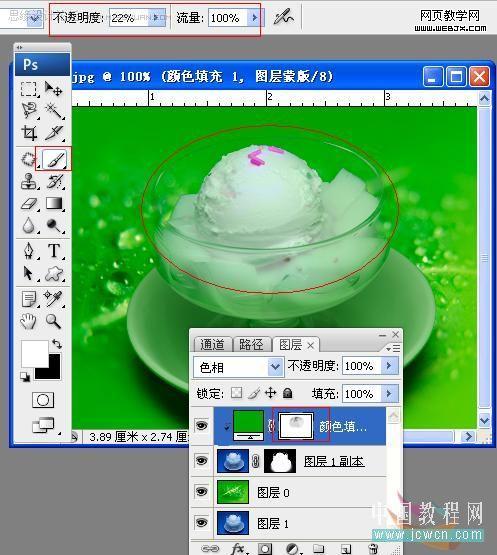Select the History Brush tool

(x=54, y=182)
